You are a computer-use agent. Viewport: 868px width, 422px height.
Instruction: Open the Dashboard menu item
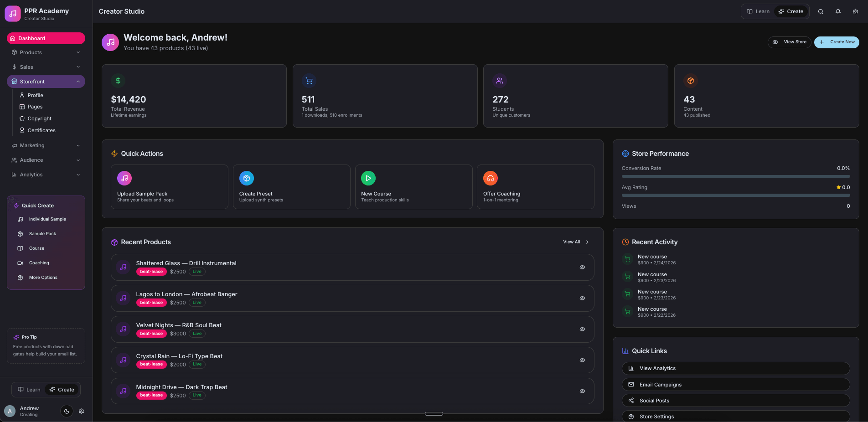coord(46,38)
